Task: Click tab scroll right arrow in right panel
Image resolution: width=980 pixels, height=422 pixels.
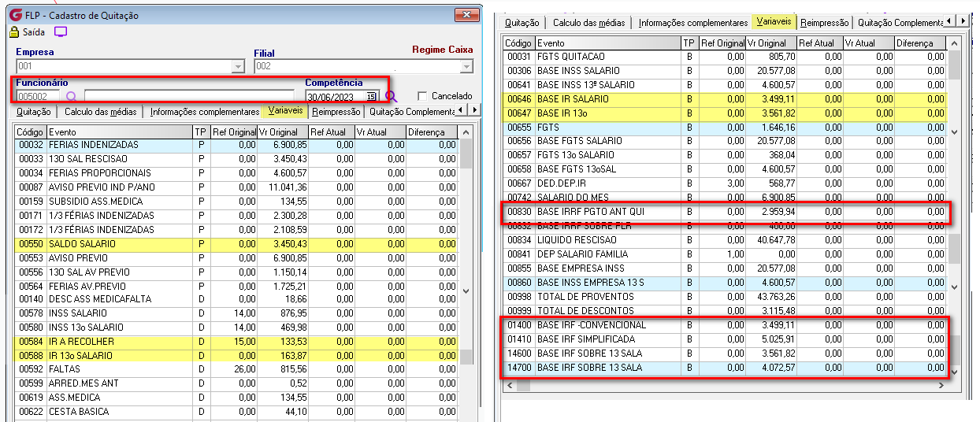Action: [963, 21]
